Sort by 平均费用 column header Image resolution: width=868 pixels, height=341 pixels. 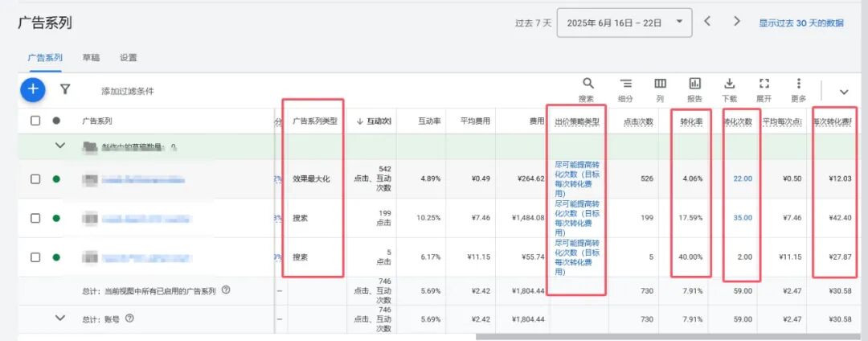476,121
